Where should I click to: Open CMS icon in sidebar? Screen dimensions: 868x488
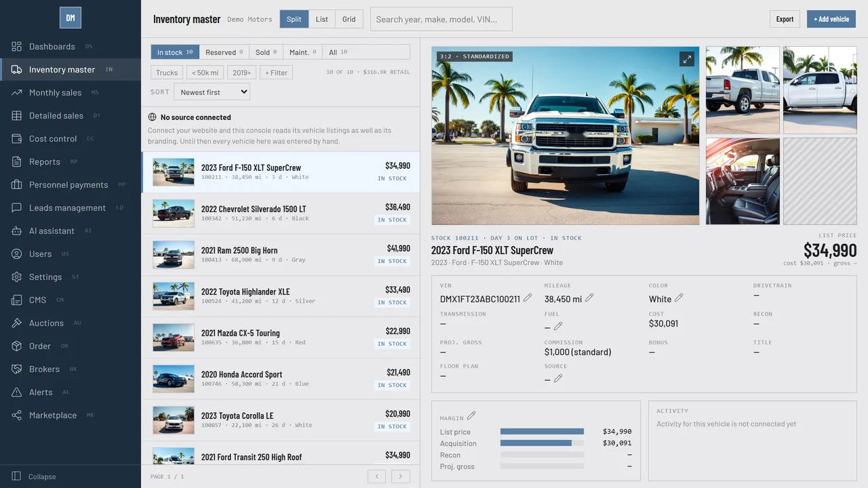click(x=16, y=300)
